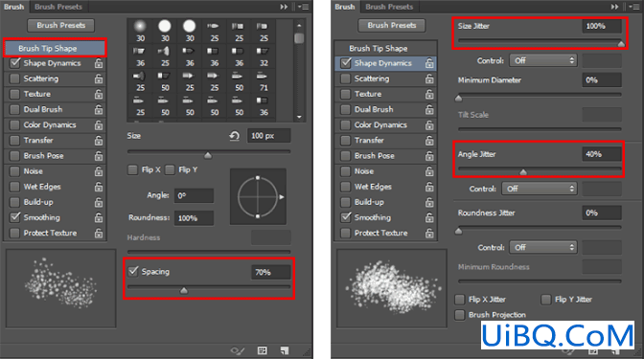This screenshot has height=359, width=644.
Task: Create new brush icon in left panel footer
Action: 285,350
